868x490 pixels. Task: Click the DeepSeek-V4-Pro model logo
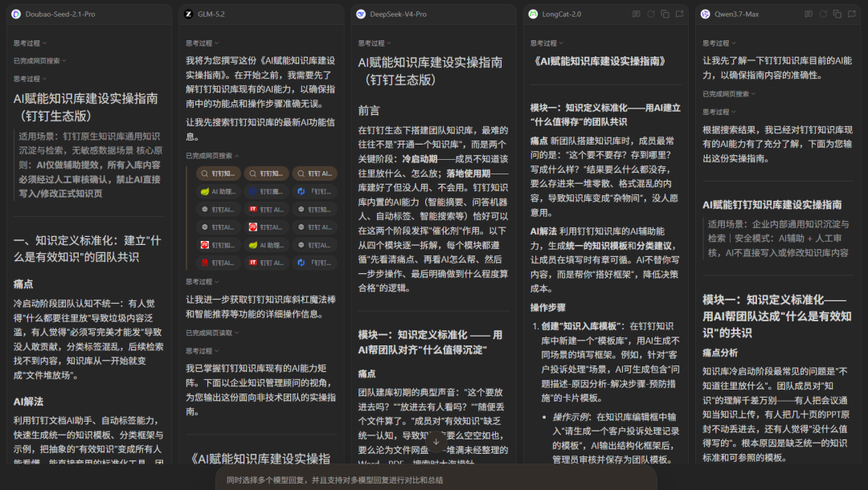[361, 14]
